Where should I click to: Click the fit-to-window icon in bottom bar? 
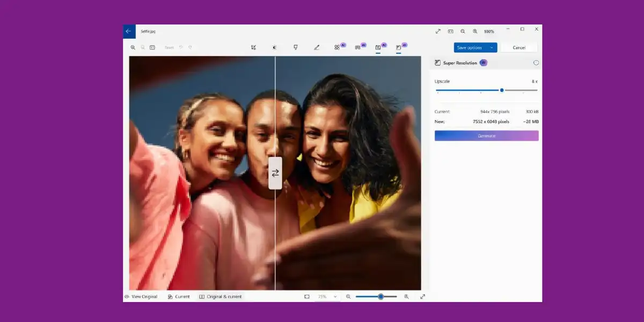coord(307,296)
